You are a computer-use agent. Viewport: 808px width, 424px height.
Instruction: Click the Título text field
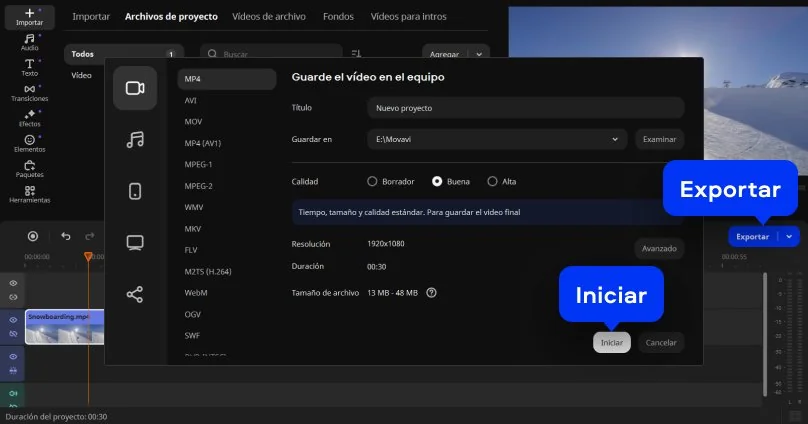[525, 108]
